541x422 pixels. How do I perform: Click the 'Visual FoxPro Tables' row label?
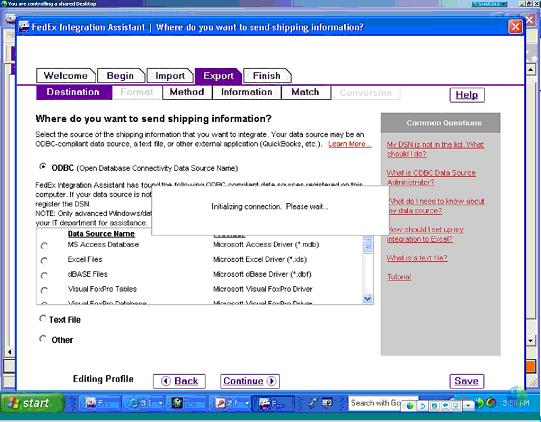tap(102, 289)
